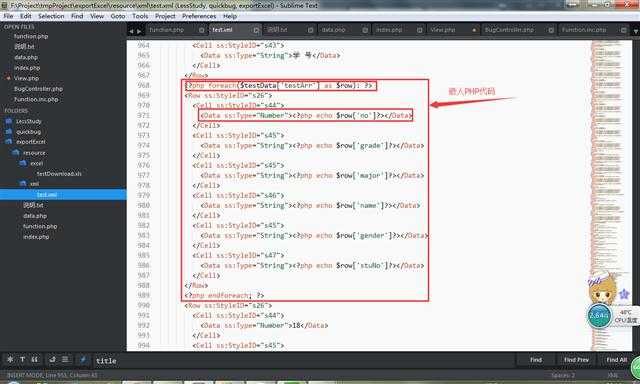This screenshot has height=384, width=640.
Task: Open testDownload.xls in the sidebar
Action: point(59,174)
